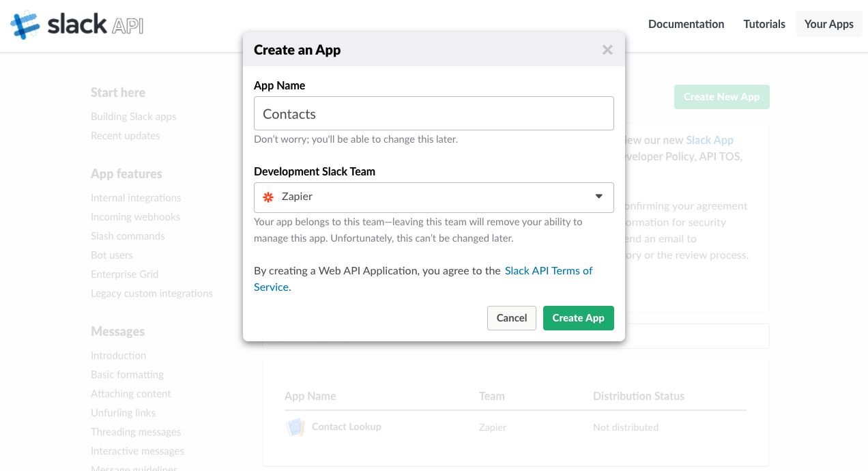Viewport: 868px width, 471px height.
Task: Open Interactive messages in the sidebar
Action: click(x=137, y=451)
